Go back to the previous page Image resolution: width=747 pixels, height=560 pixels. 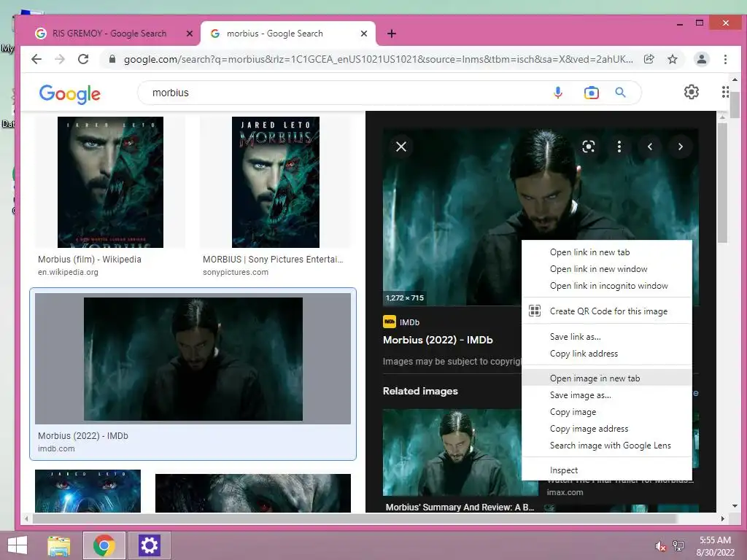[36, 59]
